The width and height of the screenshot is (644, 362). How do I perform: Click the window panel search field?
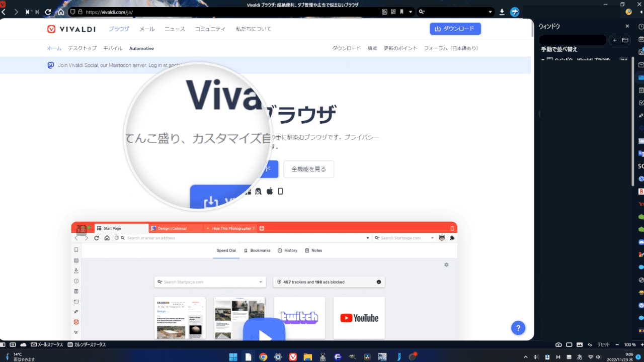[x=573, y=40]
